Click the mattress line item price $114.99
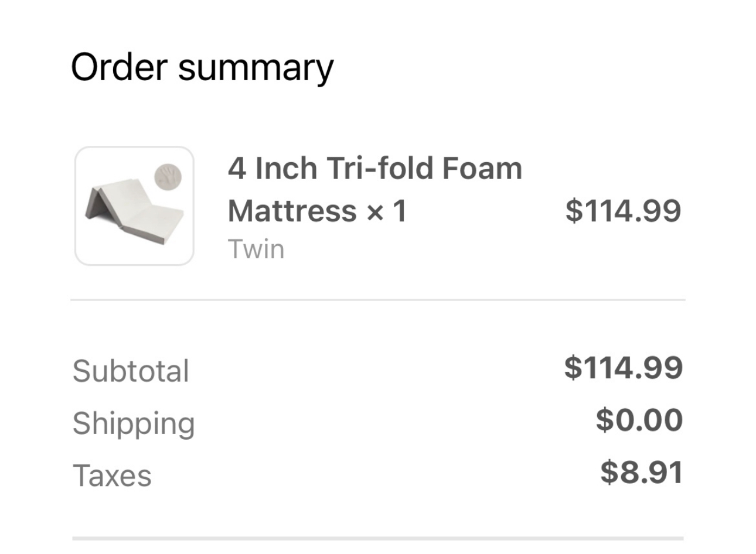The height and width of the screenshot is (554, 756). tap(623, 211)
